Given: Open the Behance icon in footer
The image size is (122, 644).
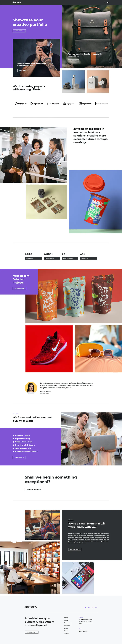Looking at the screenshot, I should (92, 607).
